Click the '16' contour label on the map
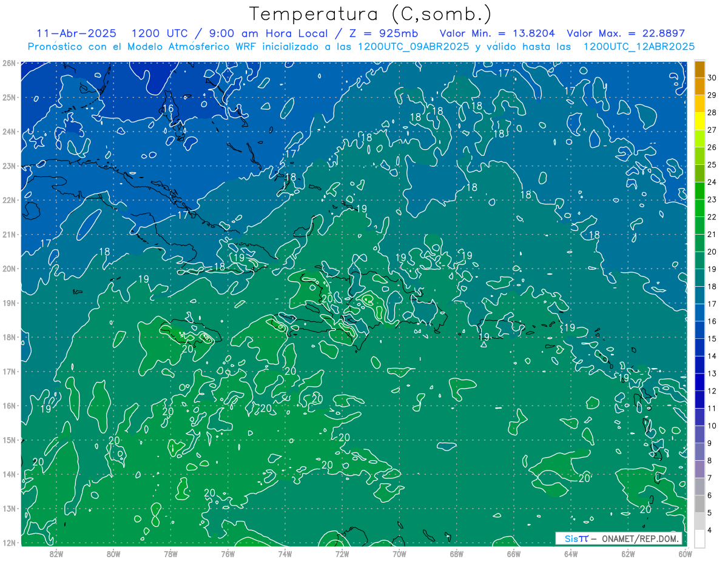 pyautogui.click(x=169, y=109)
